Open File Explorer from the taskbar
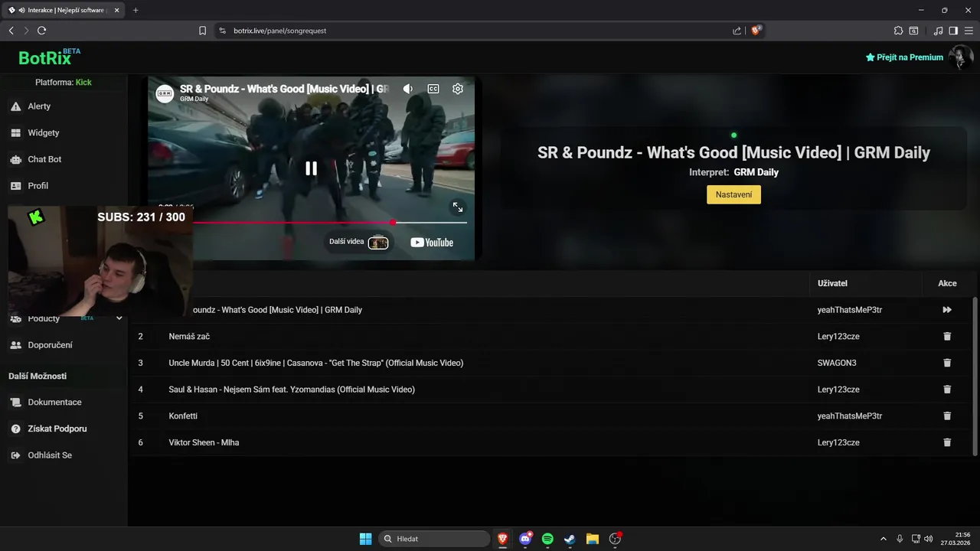 pyautogui.click(x=592, y=539)
